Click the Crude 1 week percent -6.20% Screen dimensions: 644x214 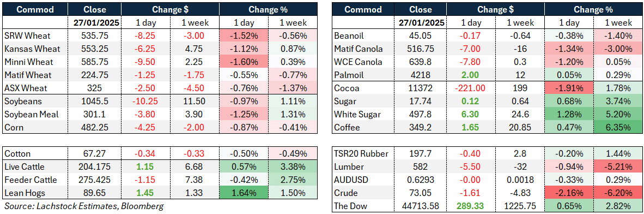[x=615, y=193]
